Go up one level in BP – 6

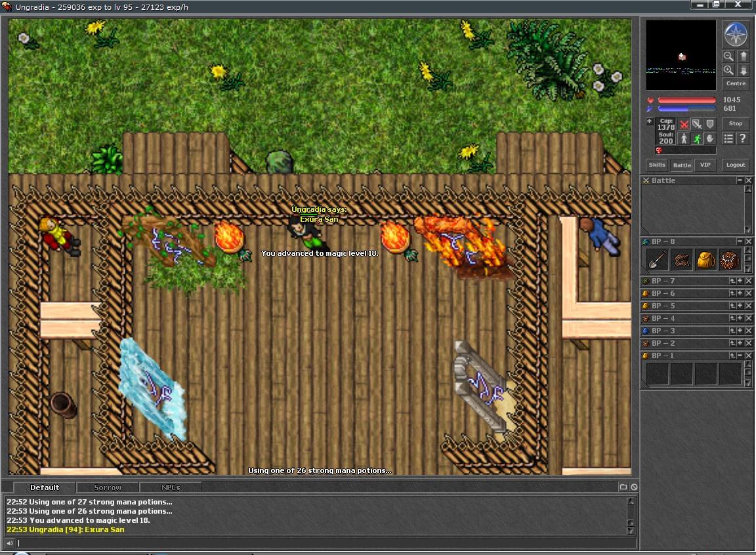pos(732,293)
